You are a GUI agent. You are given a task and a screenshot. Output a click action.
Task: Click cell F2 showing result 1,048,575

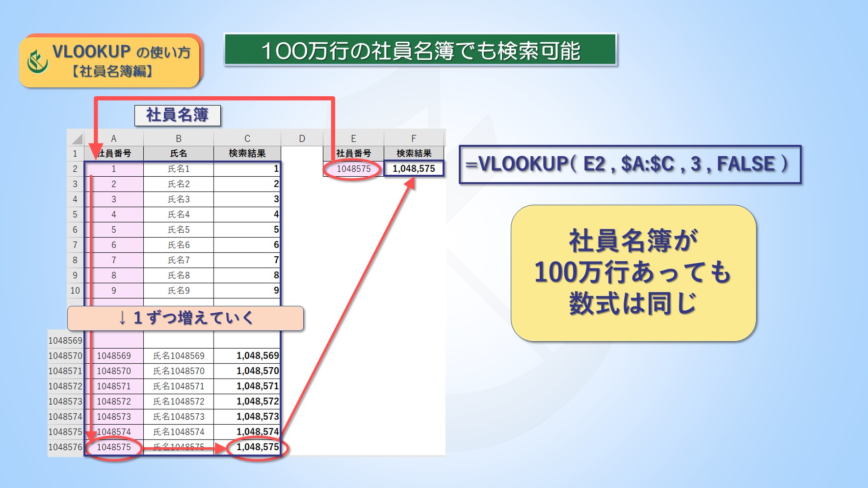(414, 169)
